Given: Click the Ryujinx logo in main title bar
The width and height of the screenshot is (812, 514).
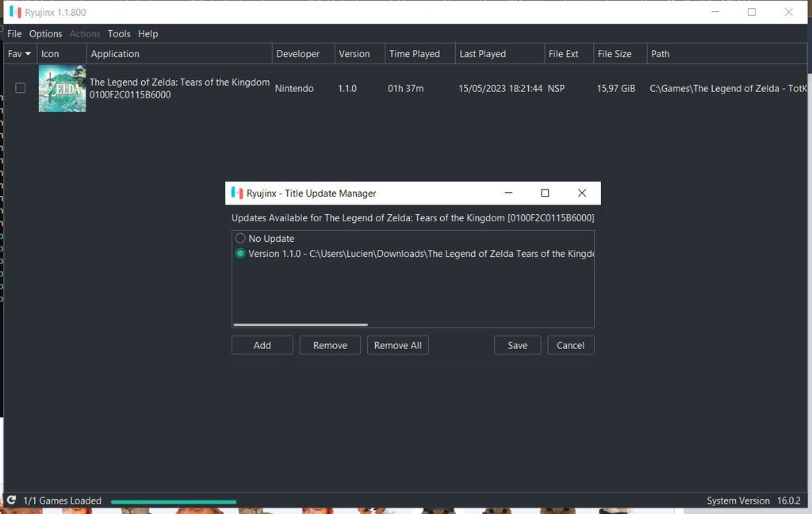Looking at the screenshot, I should (15, 13).
